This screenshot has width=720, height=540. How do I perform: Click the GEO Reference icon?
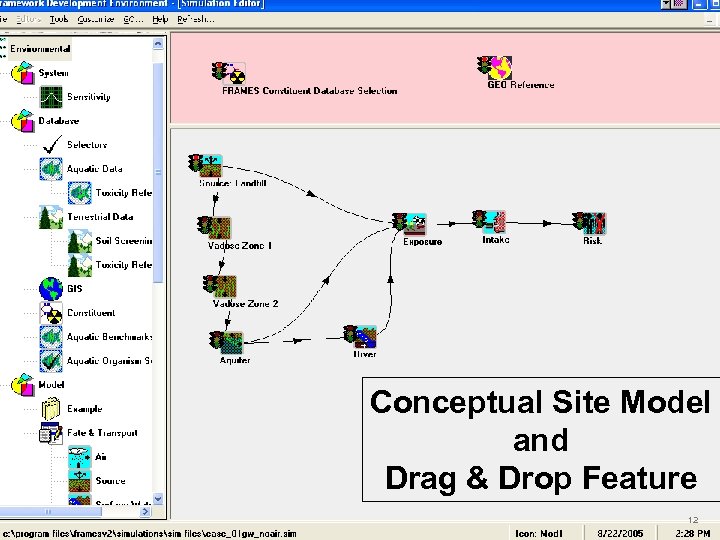click(x=495, y=68)
